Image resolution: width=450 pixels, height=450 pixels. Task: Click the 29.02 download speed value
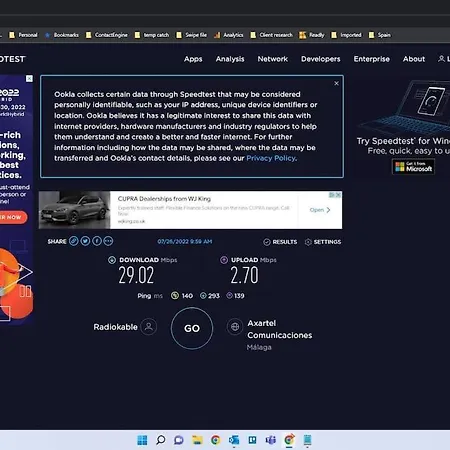pos(136,275)
